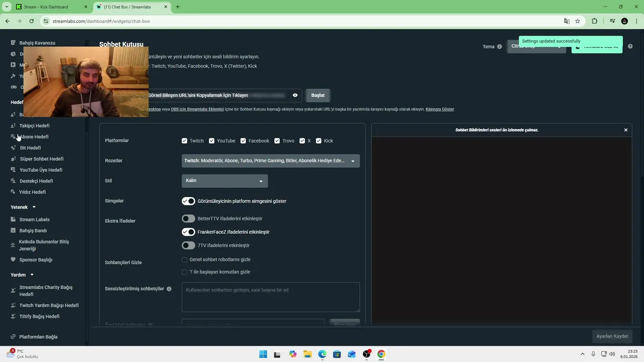This screenshot has height=362, width=644.
Task: Click the volume icon in system tray
Action: point(612,354)
